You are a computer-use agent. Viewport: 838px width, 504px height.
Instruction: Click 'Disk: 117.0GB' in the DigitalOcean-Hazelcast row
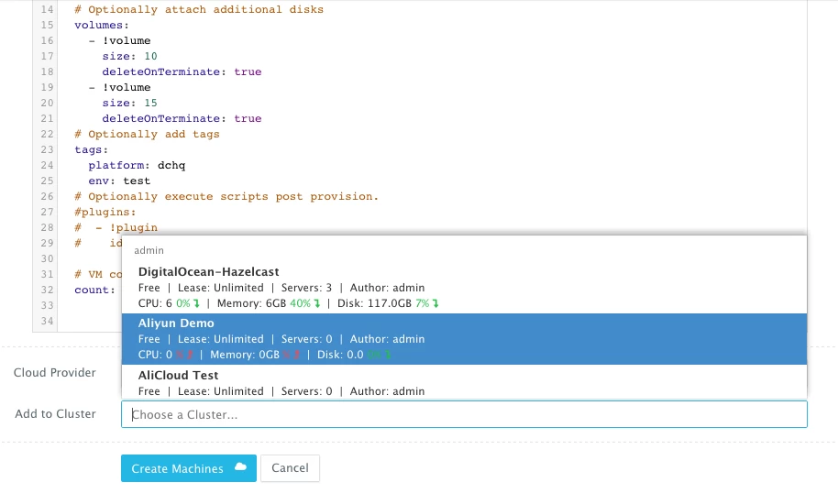click(x=374, y=303)
